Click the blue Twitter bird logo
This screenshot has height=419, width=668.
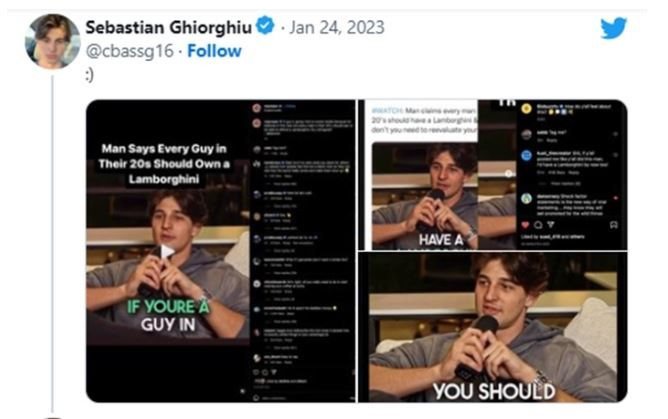point(613,28)
